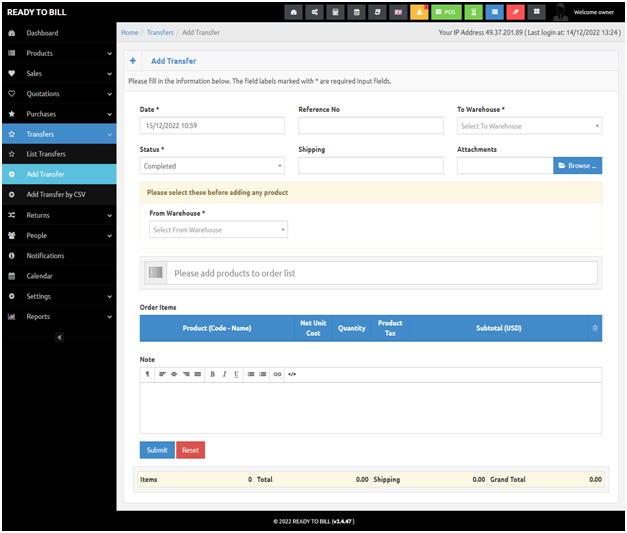Open the yellow warning alerts icon
The height and width of the screenshot is (533, 627).
(x=419, y=12)
